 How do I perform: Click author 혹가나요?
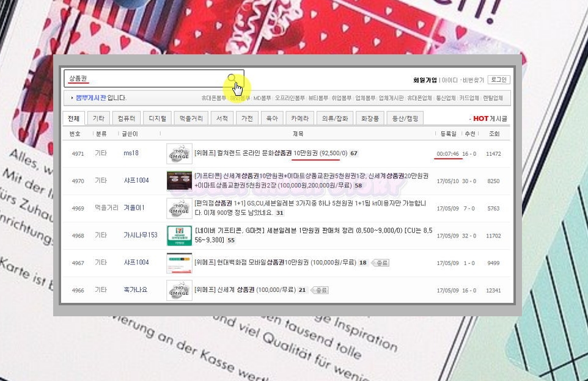(135, 289)
